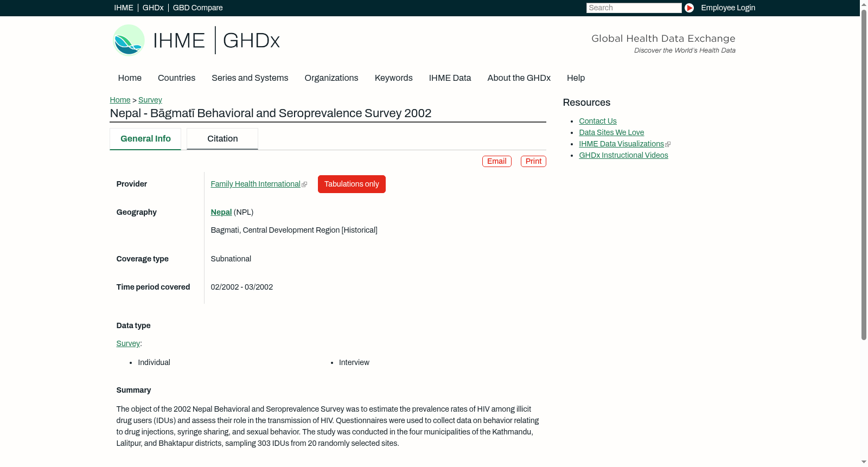Open About the GHDx menu
868x467 pixels.
[519, 78]
